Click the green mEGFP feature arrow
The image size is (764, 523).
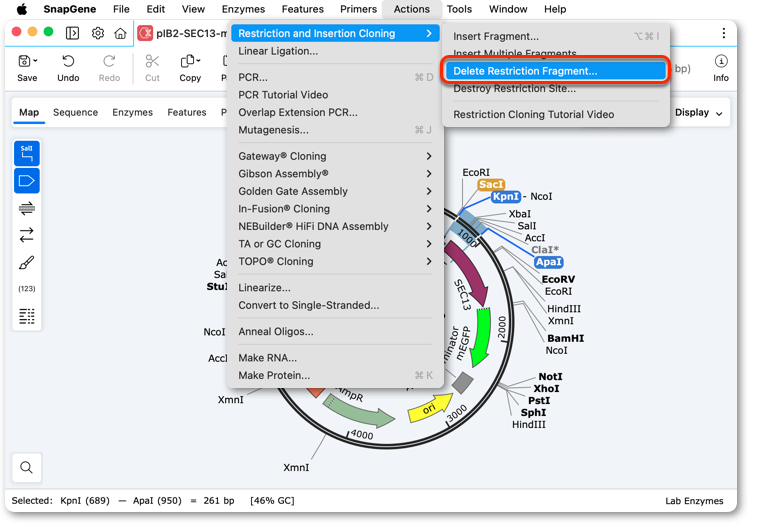point(481,336)
